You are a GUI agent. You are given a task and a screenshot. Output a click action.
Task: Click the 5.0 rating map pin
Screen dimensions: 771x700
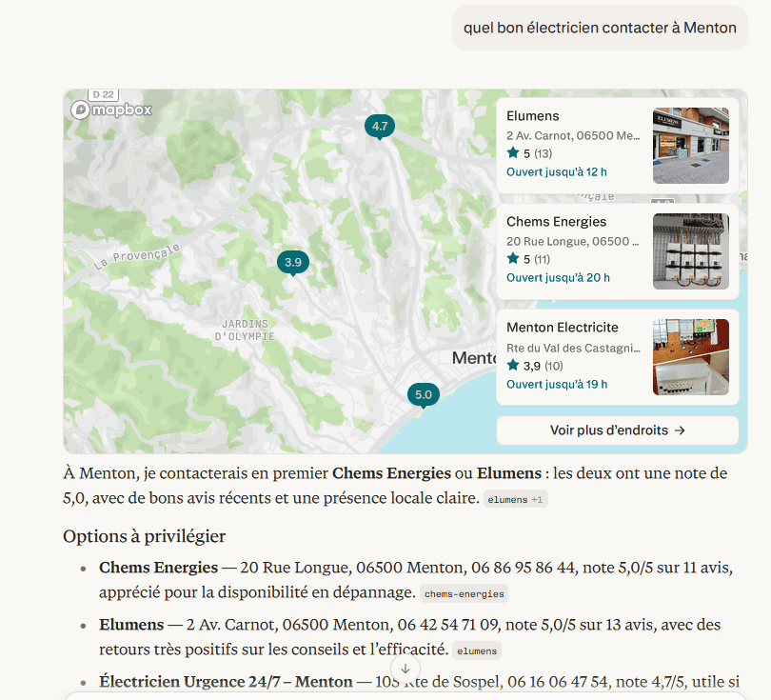click(424, 395)
